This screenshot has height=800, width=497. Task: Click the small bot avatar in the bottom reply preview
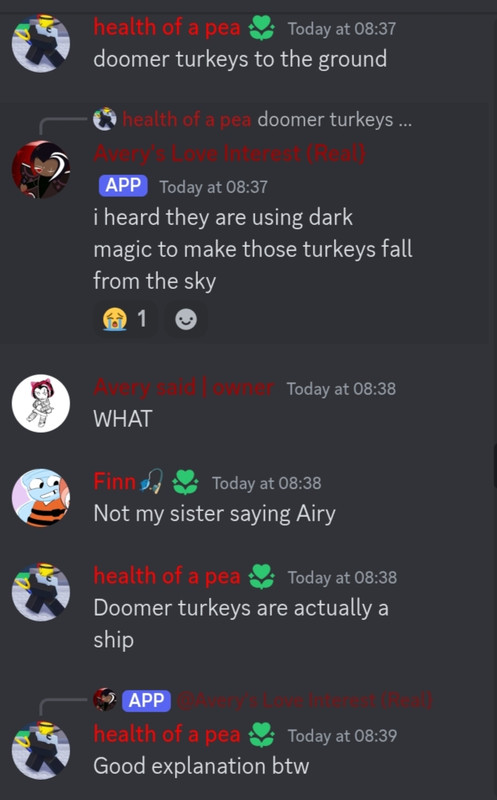click(x=105, y=700)
